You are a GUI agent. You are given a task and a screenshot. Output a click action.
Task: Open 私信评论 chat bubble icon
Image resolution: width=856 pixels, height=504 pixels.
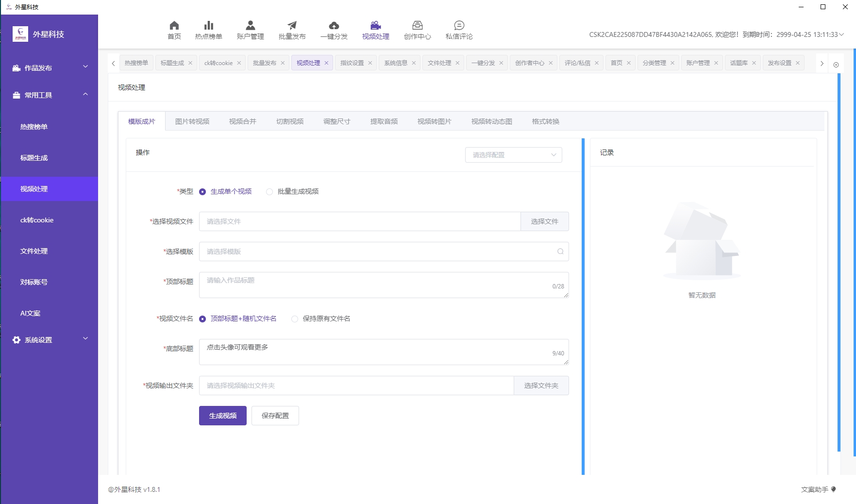459,26
